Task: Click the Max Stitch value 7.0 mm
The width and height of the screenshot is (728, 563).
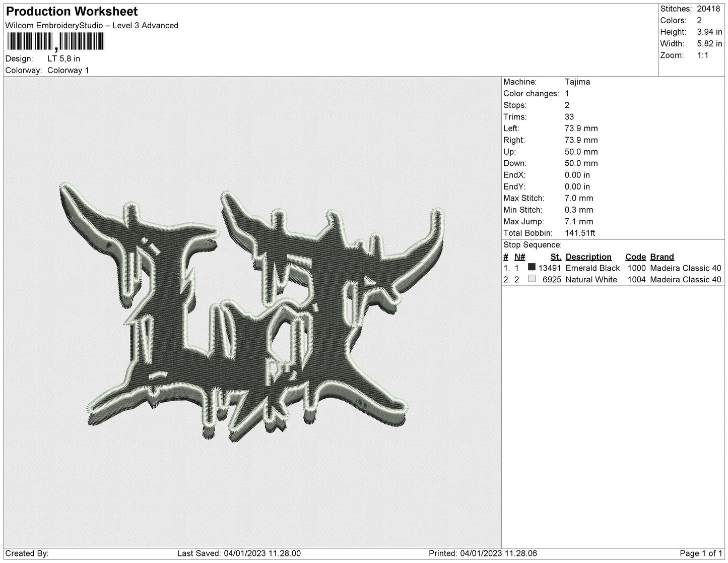Action: (x=579, y=198)
